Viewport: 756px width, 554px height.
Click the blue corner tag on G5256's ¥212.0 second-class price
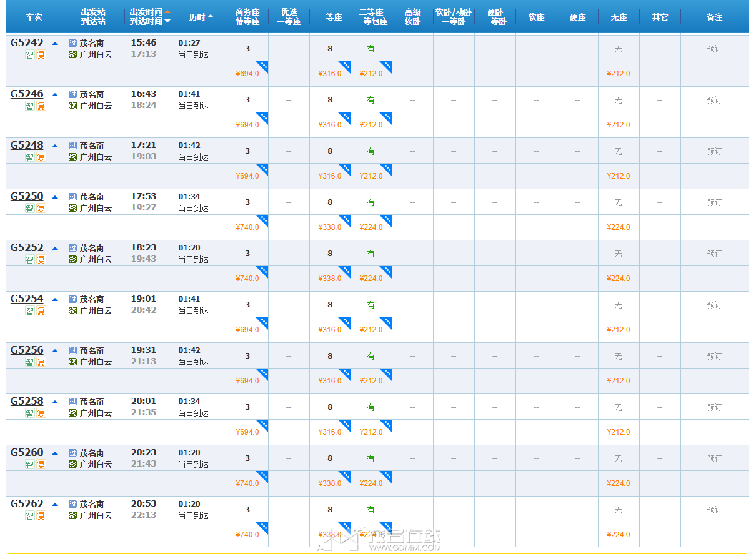click(x=386, y=373)
